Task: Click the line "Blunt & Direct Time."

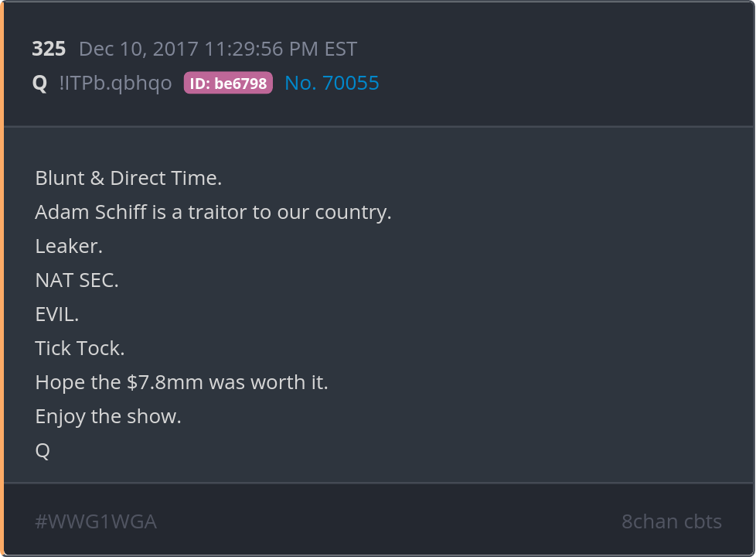Action: (x=128, y=178)
